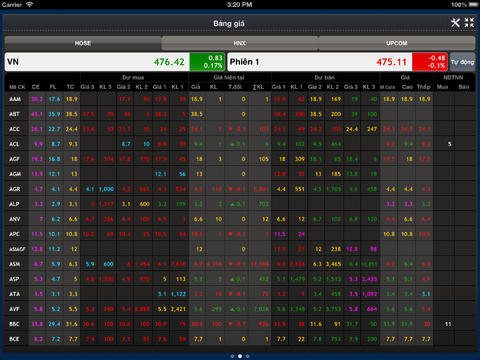Tap the 1,122 volume in ATA row
The width and height of the screenshot is (480, 360).
click(178, 294)
